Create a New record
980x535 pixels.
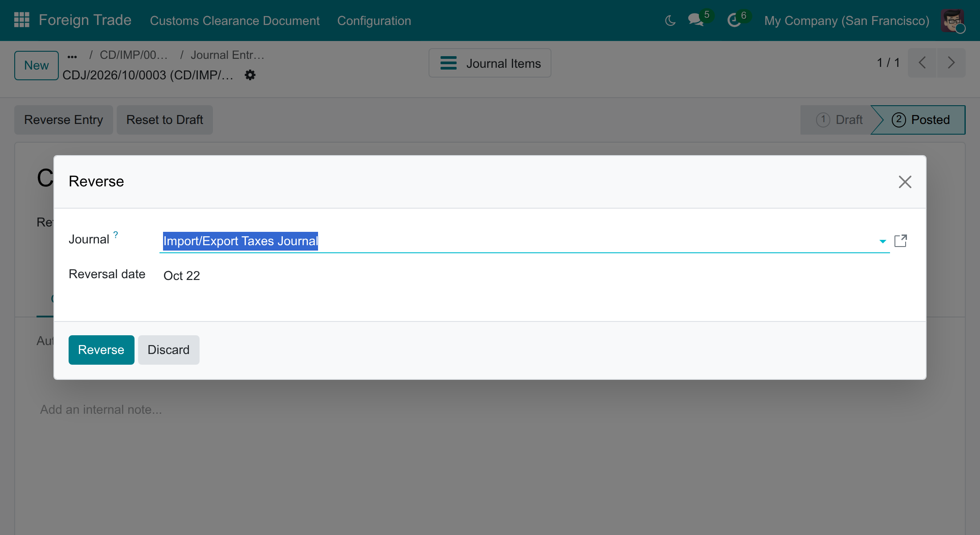37,66
